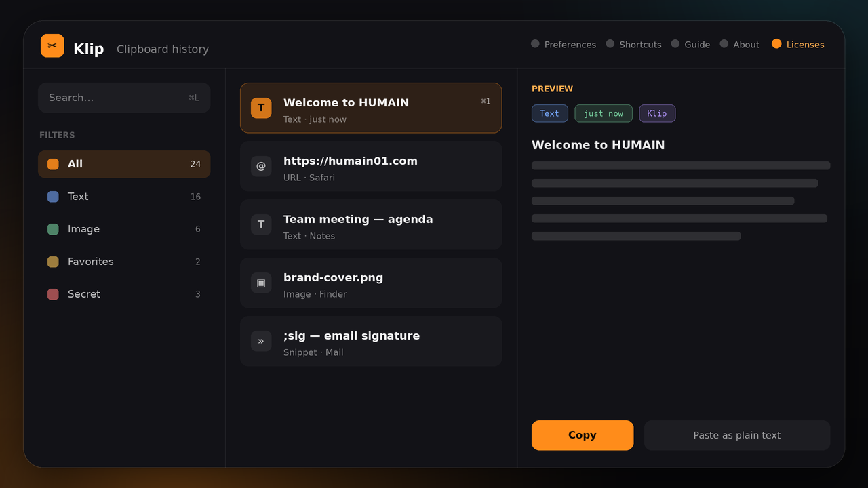Click the Klip scissors app icon
Viewport: 868px width, 488px height.
point(52,45)
